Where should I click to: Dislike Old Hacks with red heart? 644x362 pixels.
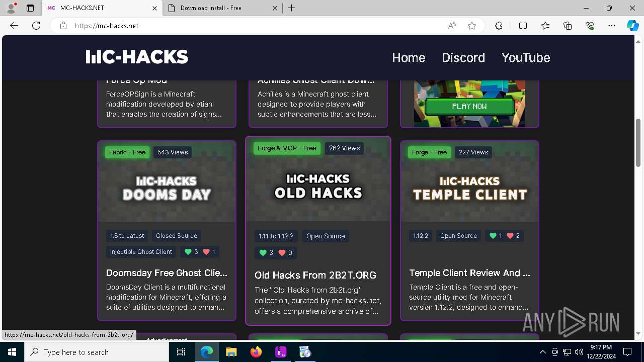click(282, 253)
